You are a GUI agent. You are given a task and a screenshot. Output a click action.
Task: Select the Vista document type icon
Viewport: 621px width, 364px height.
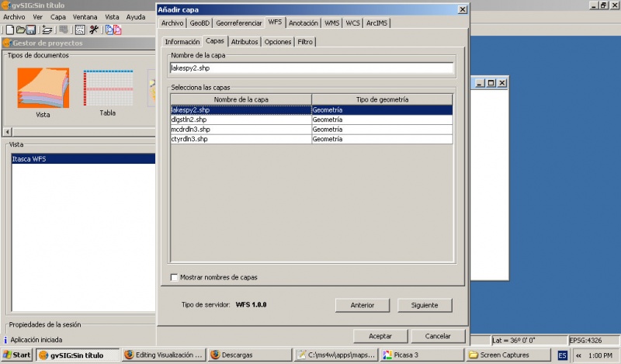[x=43, y=88]
